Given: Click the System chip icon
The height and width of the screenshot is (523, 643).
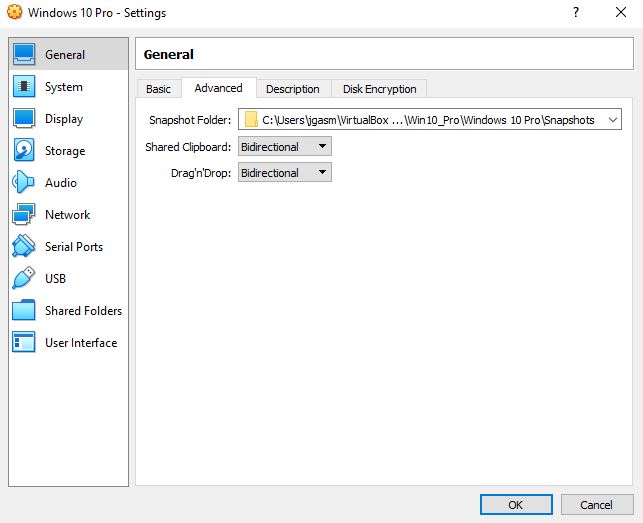Looking at the screenshot, I should tap(24, 87).
